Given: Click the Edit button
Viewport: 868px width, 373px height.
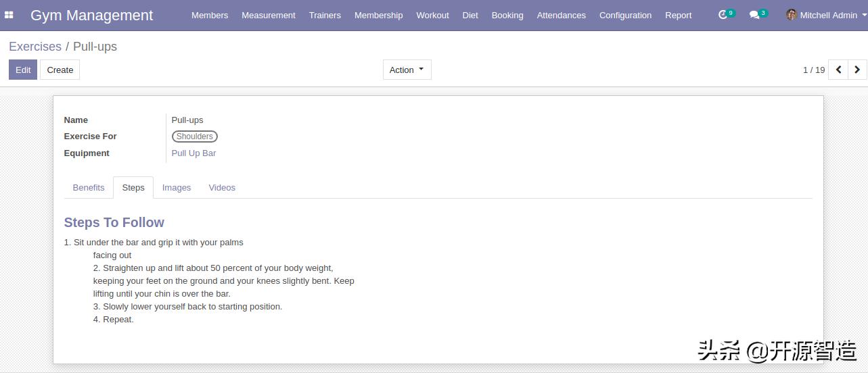Looking at the screenshot, I should point(23,70).
